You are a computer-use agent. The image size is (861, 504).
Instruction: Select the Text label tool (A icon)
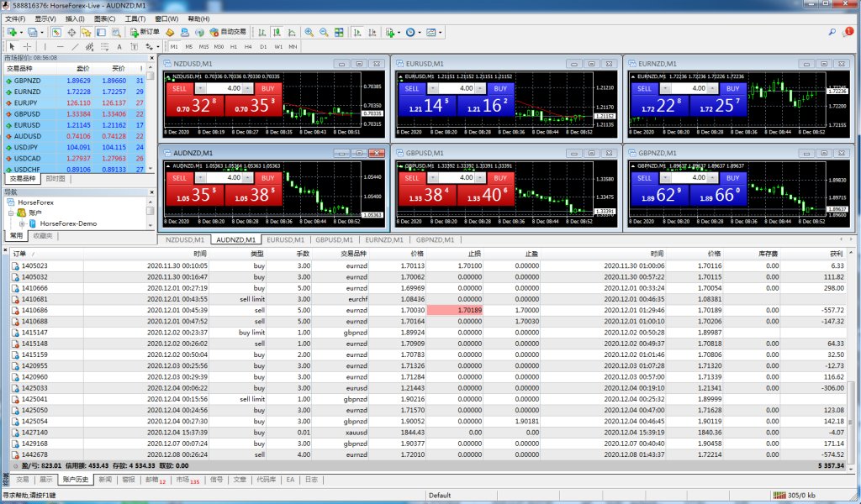[119, 47]
